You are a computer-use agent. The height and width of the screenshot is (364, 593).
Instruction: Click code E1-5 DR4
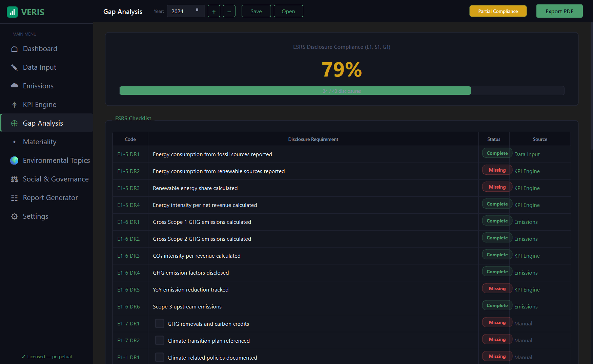pos(128,205)
